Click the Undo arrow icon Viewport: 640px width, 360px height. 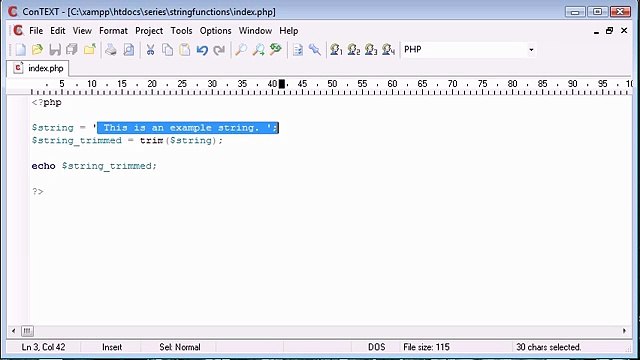202,50
